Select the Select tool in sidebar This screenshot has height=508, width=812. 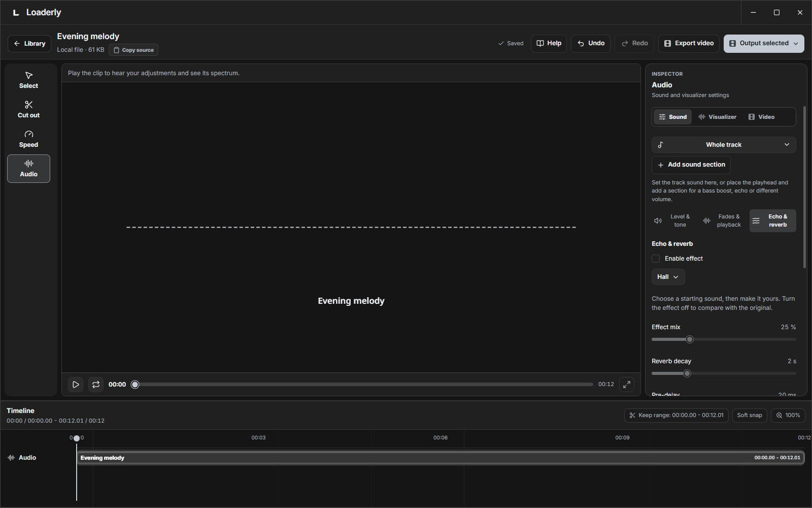point(28,80)
